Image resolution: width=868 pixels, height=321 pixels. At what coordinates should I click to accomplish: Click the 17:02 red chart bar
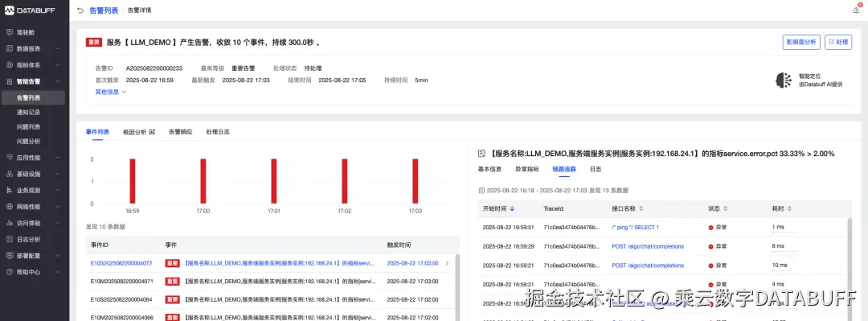(344, 181)
